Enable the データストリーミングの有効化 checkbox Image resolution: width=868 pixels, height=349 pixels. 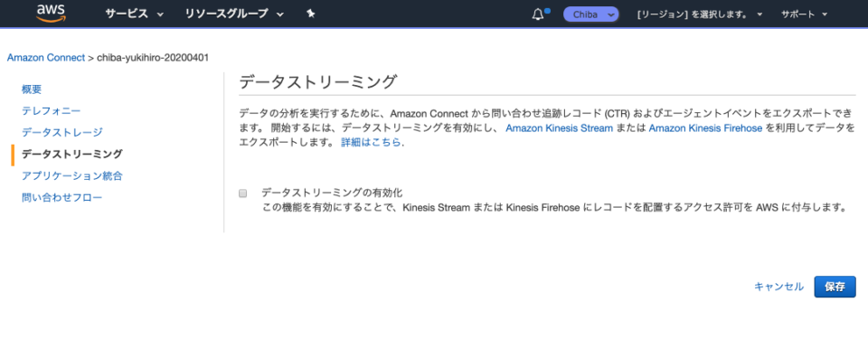[x=242, y=193]
